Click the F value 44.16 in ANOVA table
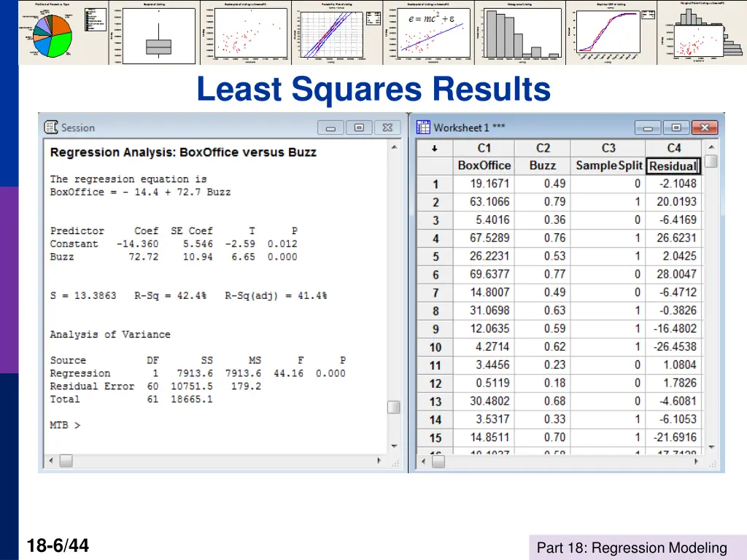The height and width of the screenshot is (560, 747). [x=288, y=373]
